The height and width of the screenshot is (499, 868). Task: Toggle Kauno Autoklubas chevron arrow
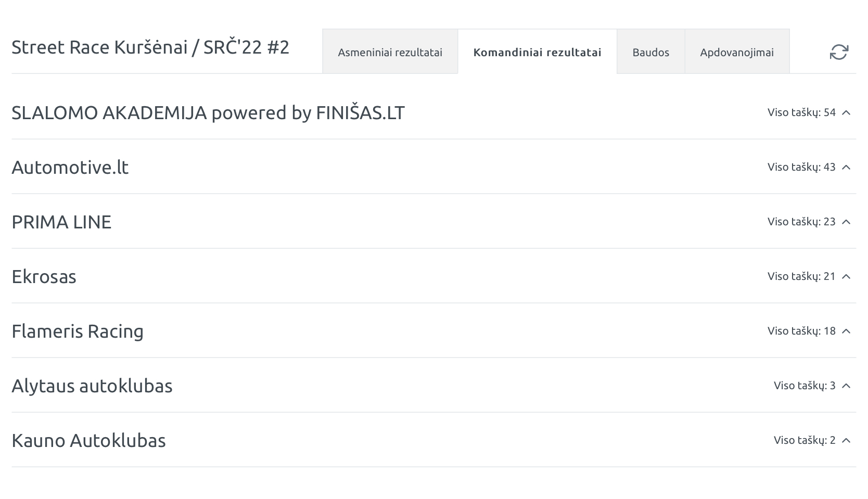(846, 440)
